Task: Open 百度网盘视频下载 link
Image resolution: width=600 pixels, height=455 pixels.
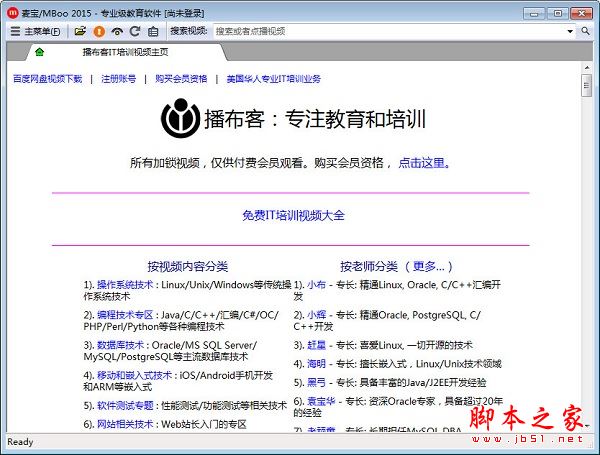Action: [47, 79]
